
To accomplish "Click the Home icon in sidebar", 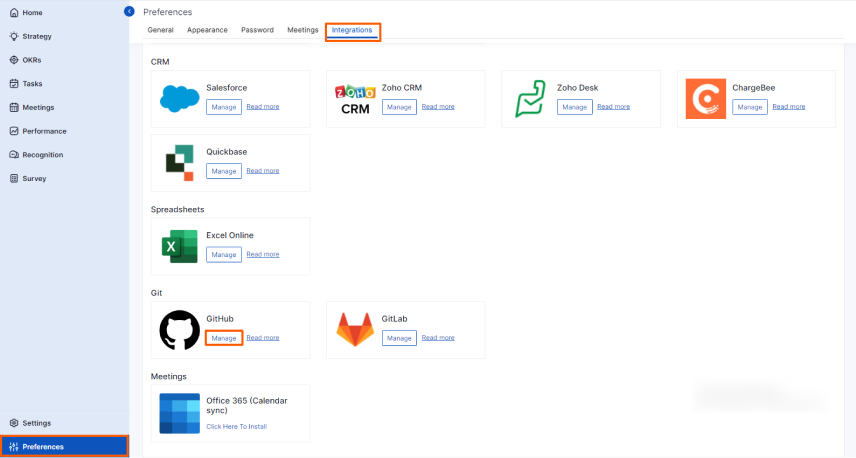I will click(x=14, y=13).
